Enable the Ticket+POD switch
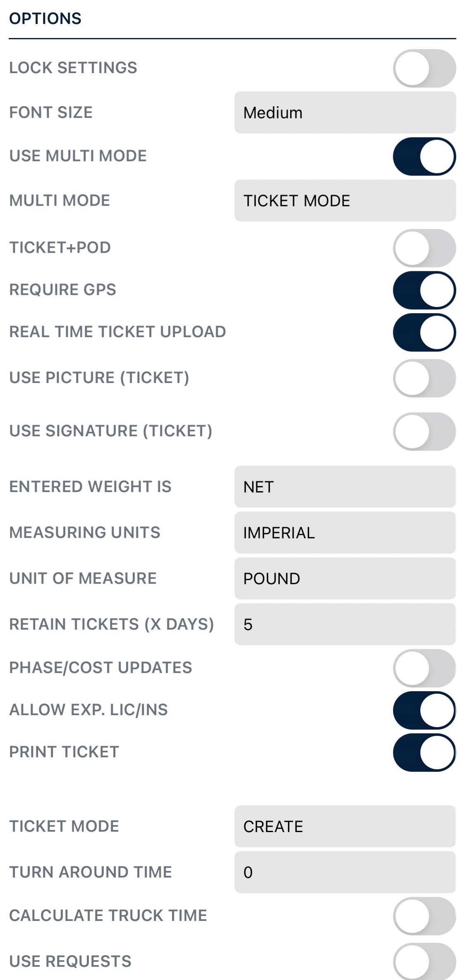Screen dimensions: 465x980 coord(424,248)
